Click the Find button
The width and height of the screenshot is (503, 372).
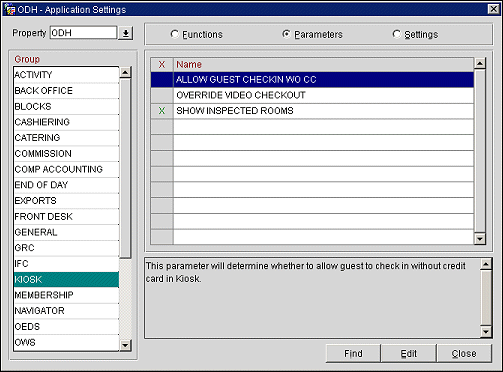(353, 353)
